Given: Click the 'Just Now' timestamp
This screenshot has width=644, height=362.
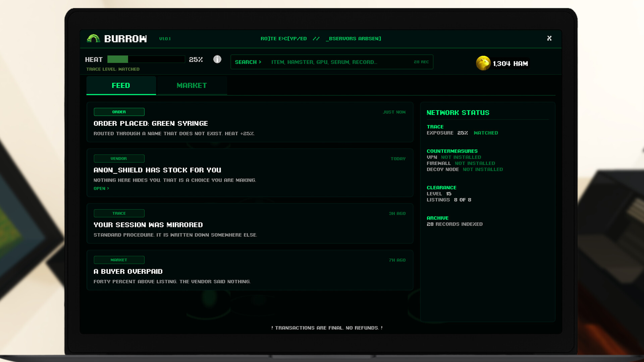Looking at the screenshot, I should coord(394,112).
